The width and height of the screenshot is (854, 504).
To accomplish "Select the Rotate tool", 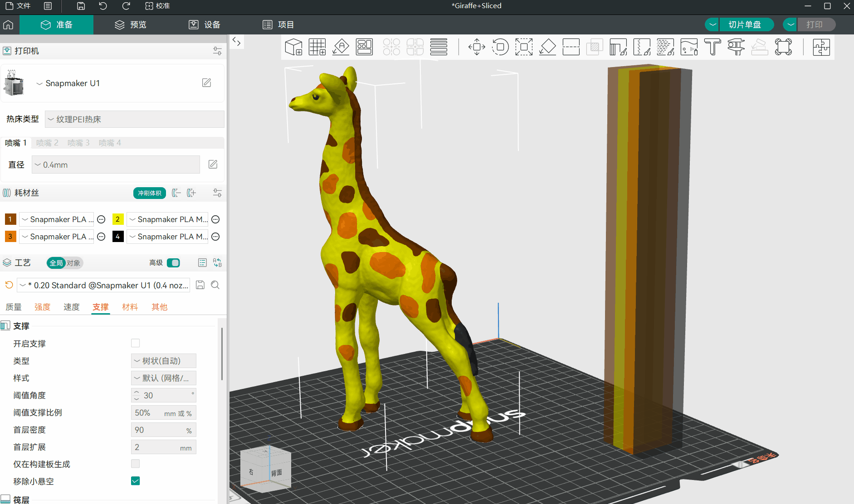I will point(500,47).
